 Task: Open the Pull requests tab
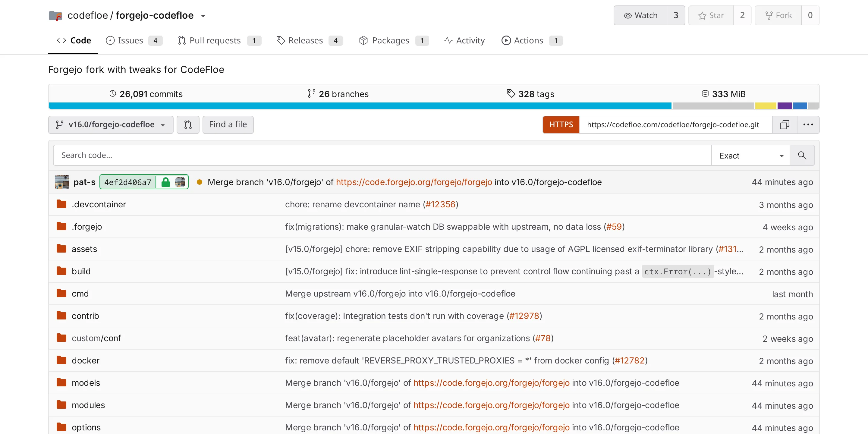click(219, 40)
